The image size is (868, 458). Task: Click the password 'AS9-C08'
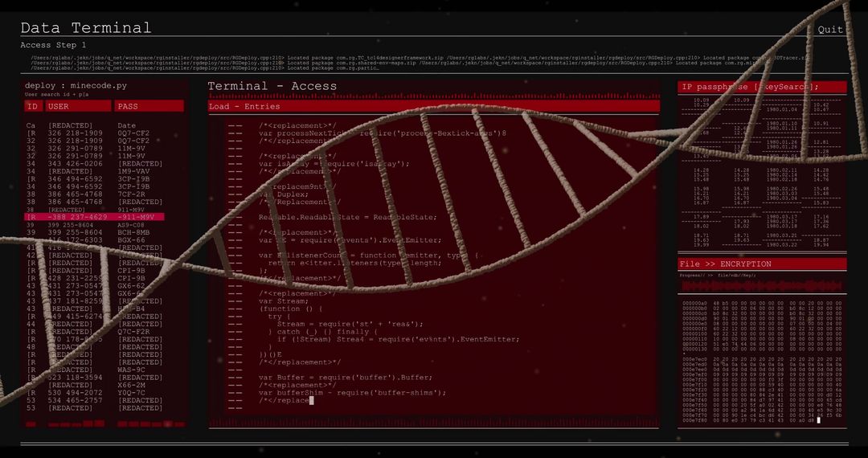coord(131,225)
